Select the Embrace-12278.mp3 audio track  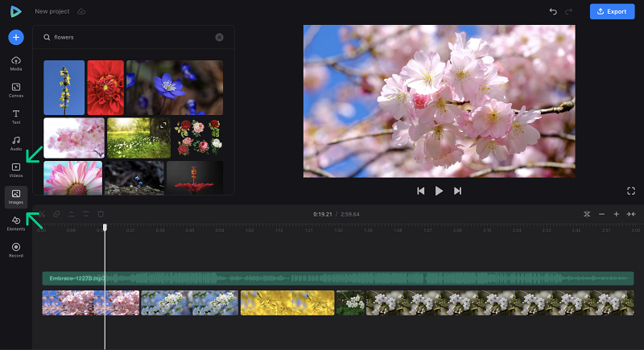[x=338, y=278]
